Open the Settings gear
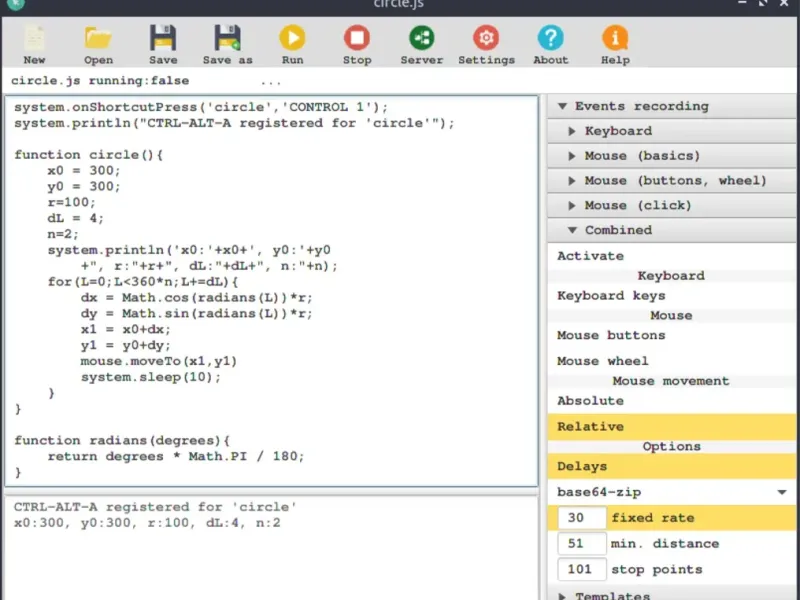The width and height of the screenshot is (800, 600). (486, 38)
